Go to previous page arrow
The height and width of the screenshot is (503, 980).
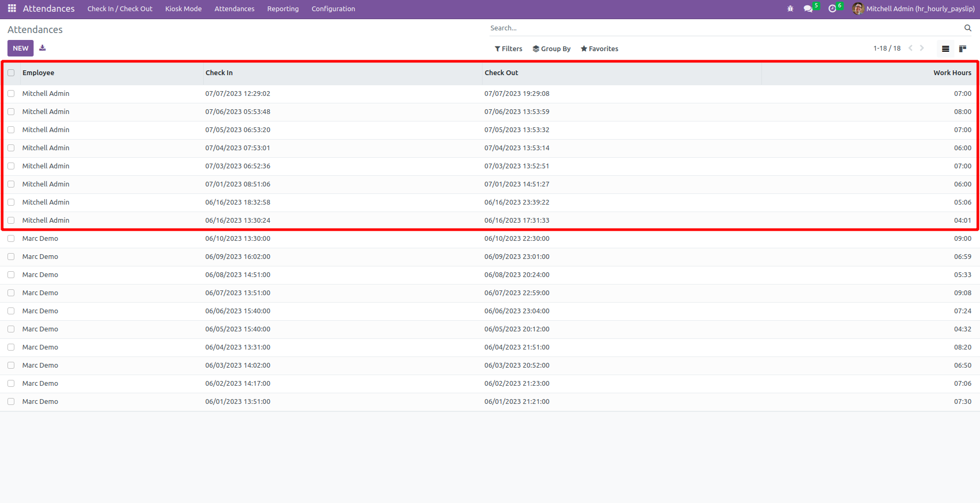911,48
